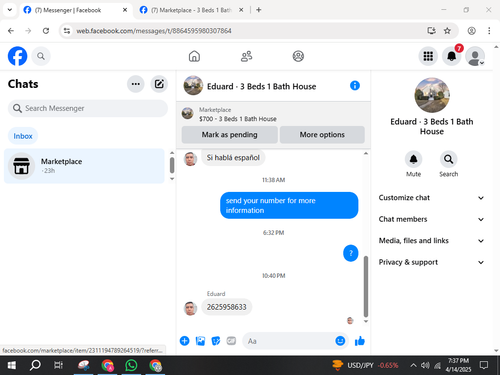500x375 pixels.
Task: Reload the page
Action: pyautogui.click(x=46, y=31)
